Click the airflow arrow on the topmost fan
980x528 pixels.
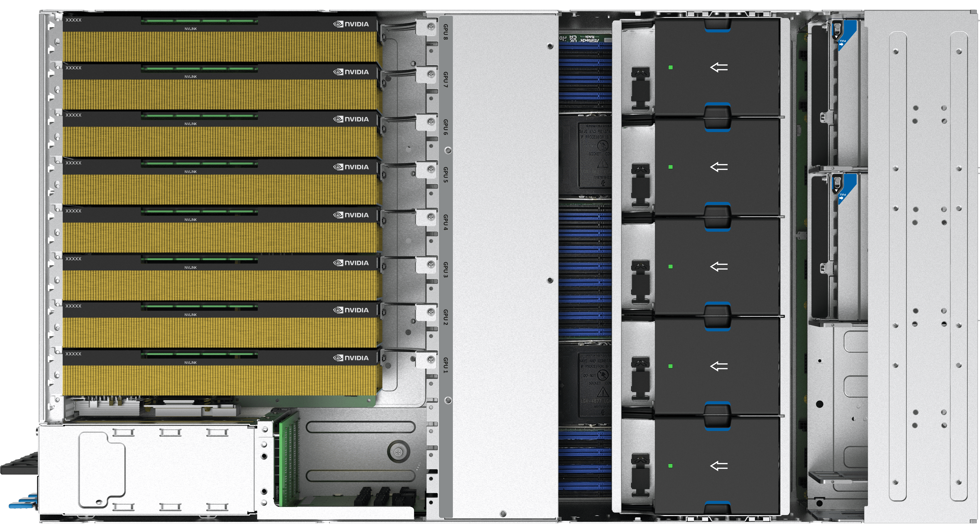[x=719, y=68]
